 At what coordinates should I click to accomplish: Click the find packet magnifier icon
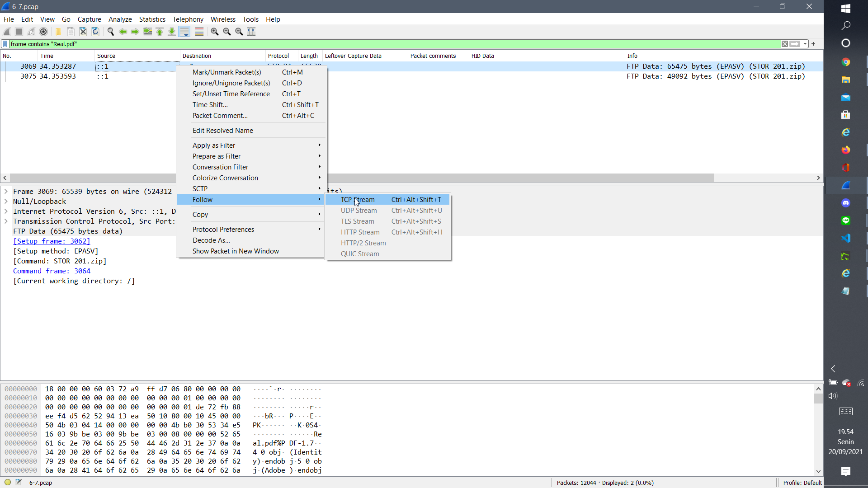pos(110,32)
